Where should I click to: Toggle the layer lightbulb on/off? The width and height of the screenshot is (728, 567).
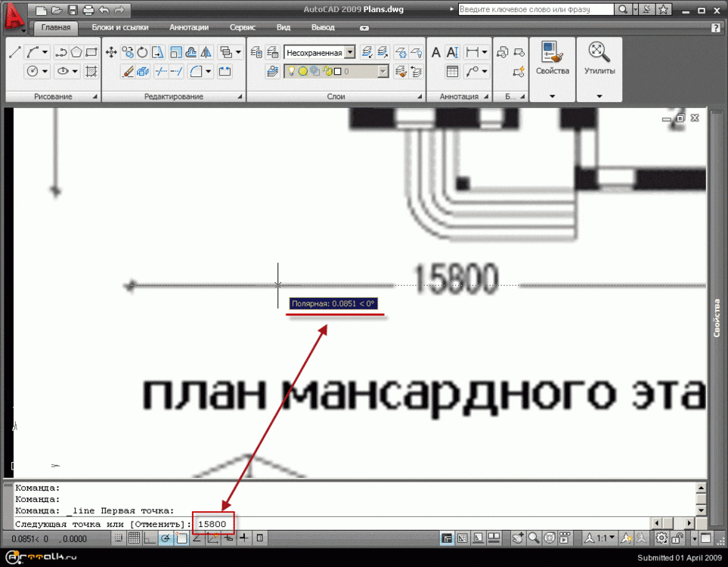(291, 70)
